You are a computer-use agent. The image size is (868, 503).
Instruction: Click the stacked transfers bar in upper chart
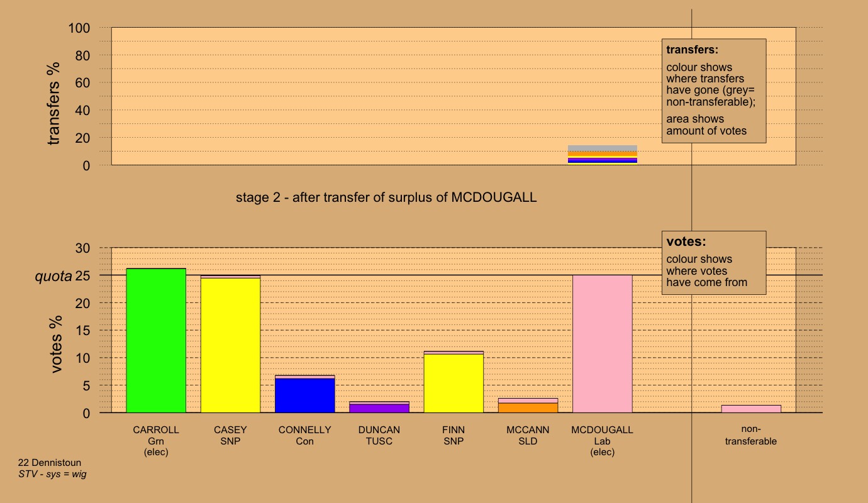(x=603, y=155)
